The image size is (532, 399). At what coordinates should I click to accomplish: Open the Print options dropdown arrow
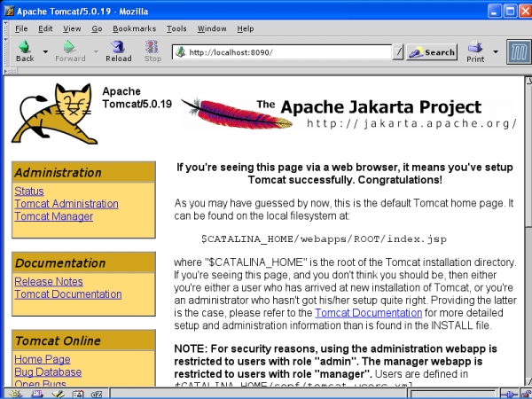[x=496, y=52]
